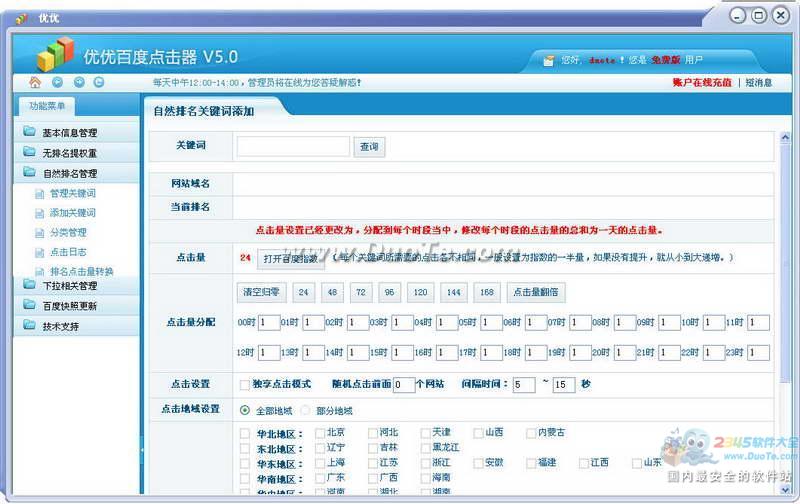Click the 144 preset click-count button
800x504 pixels.
tap(454, 292)
